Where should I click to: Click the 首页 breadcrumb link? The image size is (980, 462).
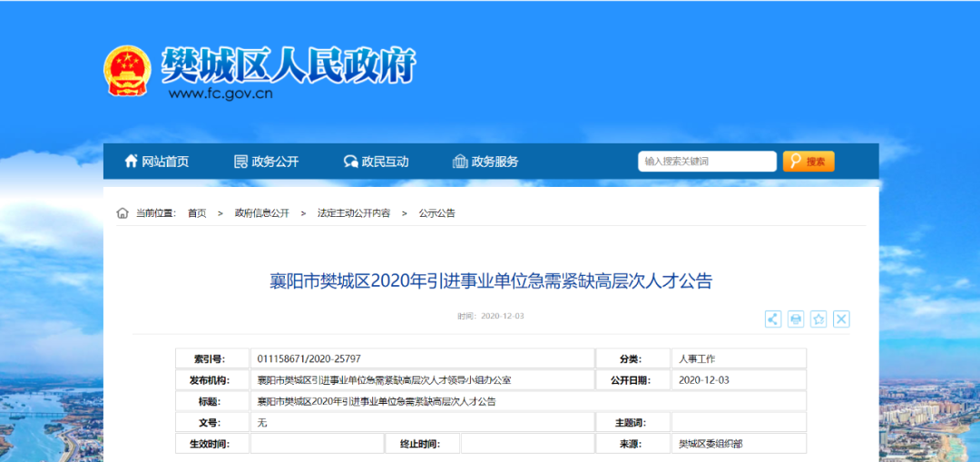[x=197, y=213]
